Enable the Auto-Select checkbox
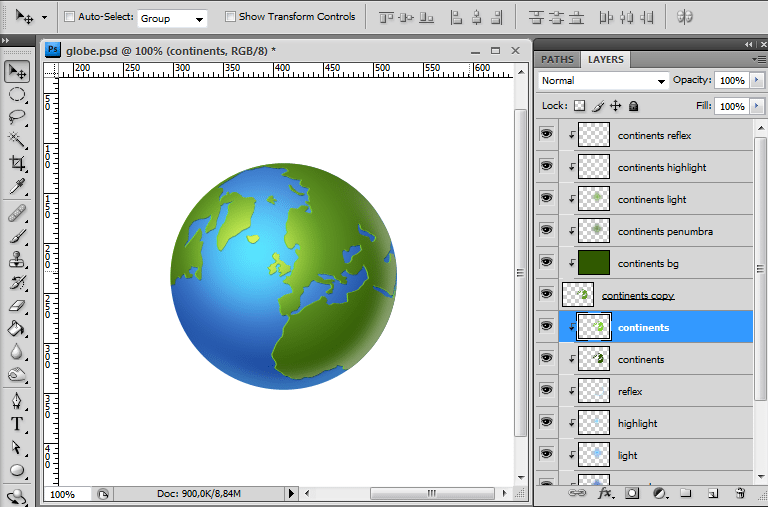 pyautogui.click(x=69, y=17)
